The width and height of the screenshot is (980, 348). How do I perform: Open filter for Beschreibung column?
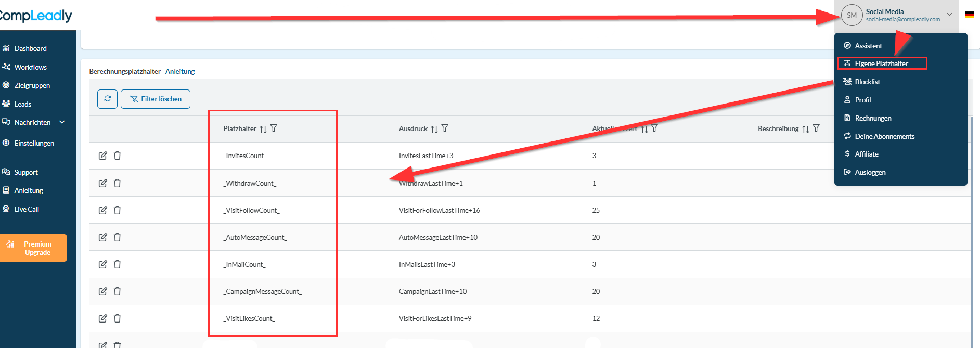pos(816,128)
